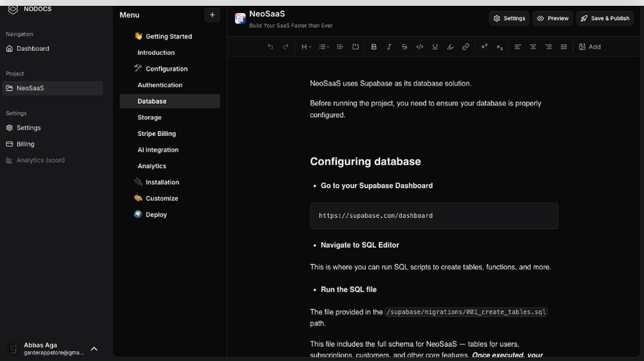Screen dimensions: 644x361
Task: Expand the Abbas Aga account menu
Action: [x=94, y=349]
